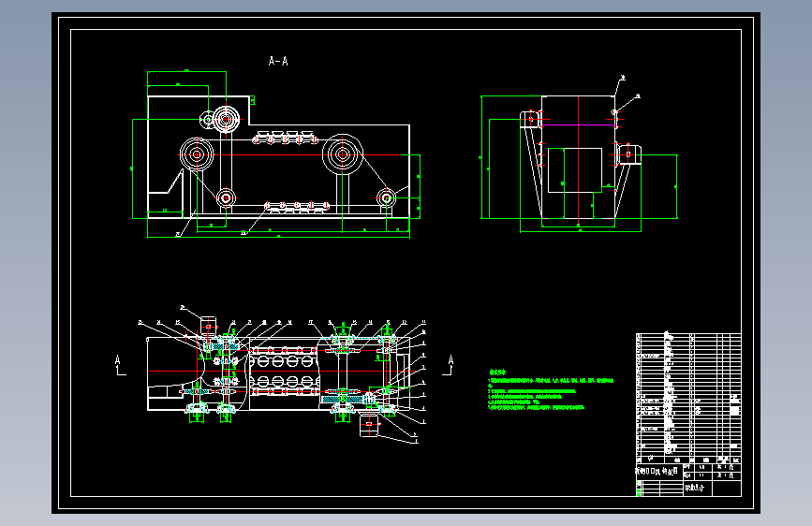The image size is (812, 526).
Task: Click the parts list table above title block
Action: [688, 398]
